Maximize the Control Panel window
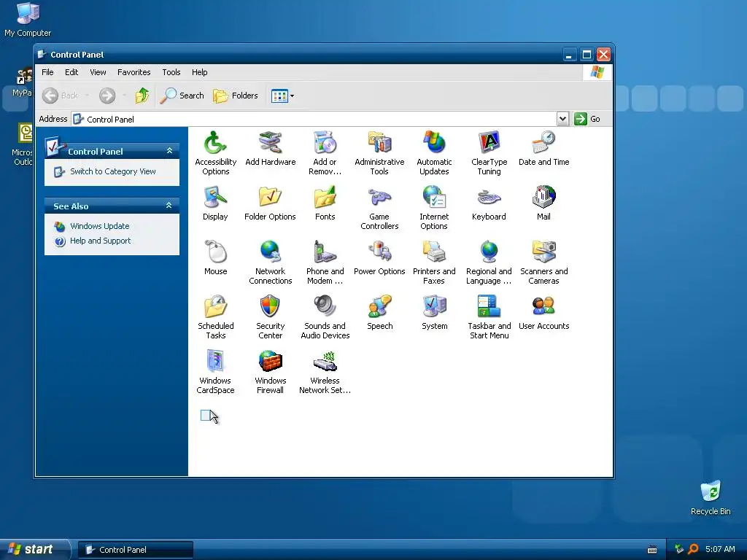 587,55
